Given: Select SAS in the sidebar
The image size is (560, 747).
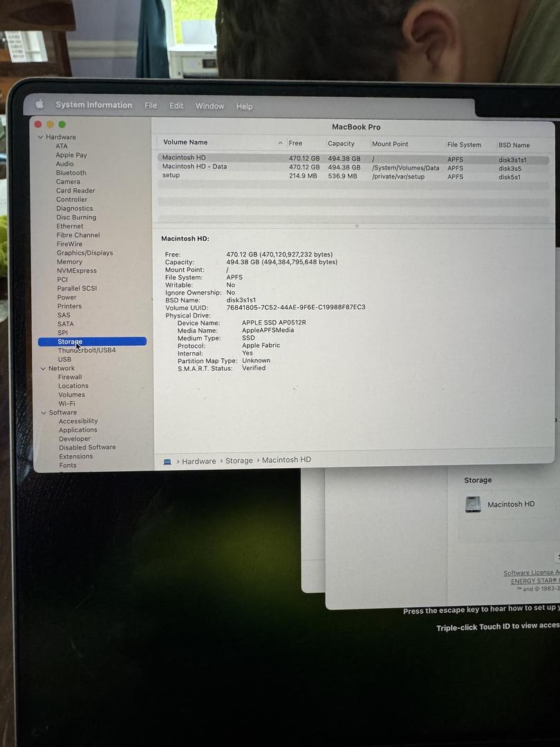Looking at the screenshot, I should click(x=64, y=315).
